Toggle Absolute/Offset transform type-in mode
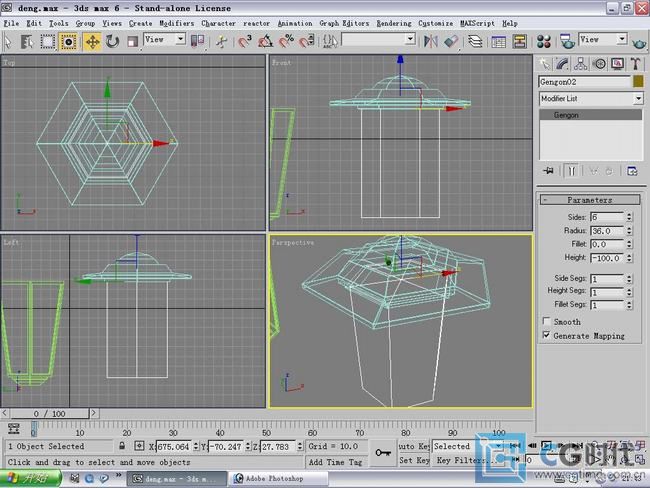Viewport: 650px width, 488px height. coord(139,446)
